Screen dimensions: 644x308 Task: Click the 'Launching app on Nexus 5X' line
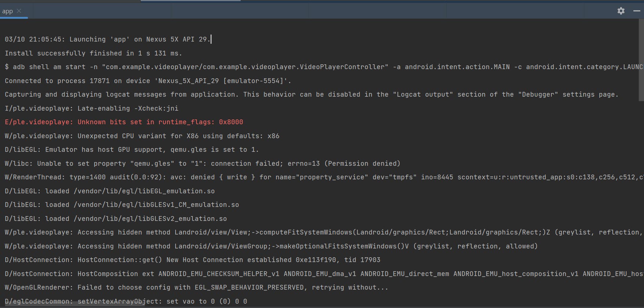[x=107, y=39]
